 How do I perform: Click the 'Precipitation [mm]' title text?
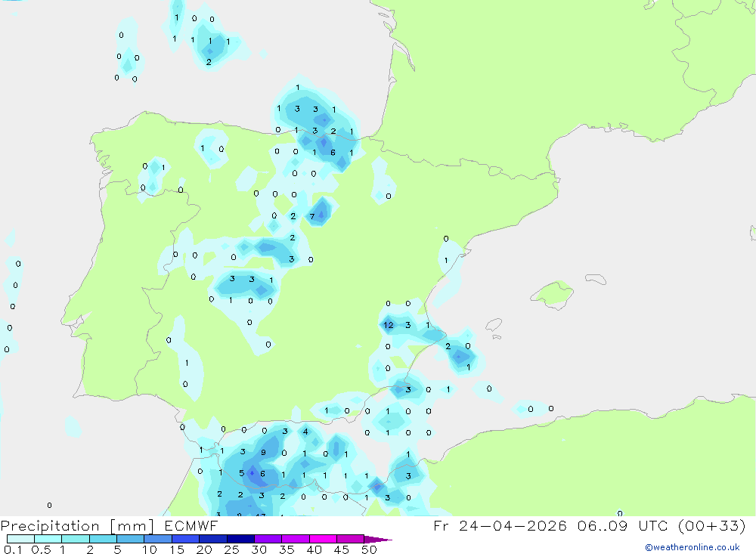[78, 526]
